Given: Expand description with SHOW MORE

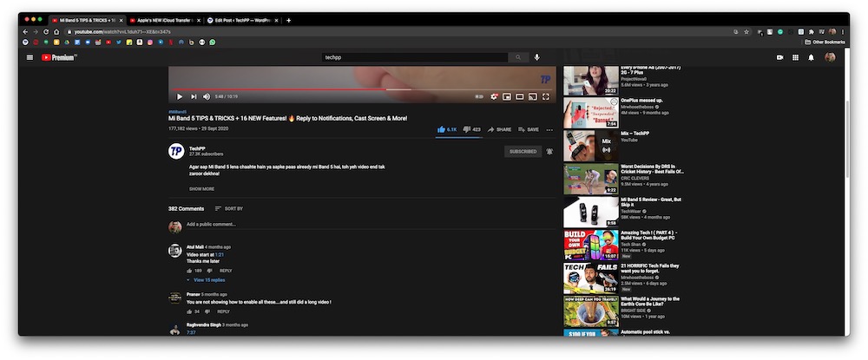Looking at the screenshot, I should pyautogui.click(x=201, y=189).
